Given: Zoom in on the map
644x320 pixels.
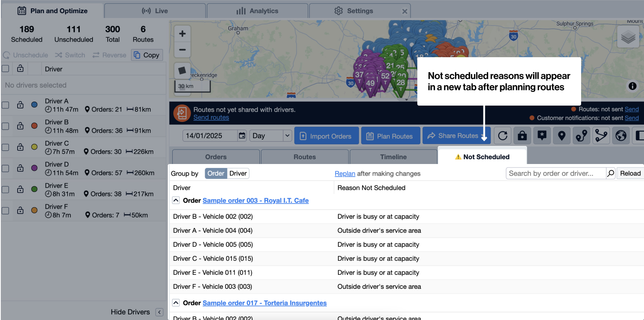Looking at the screenshot, I should coord(182,34).
